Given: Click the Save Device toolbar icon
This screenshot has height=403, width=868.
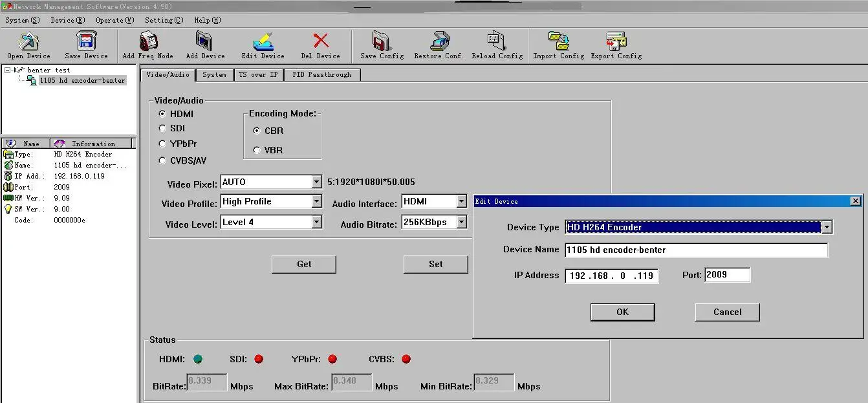Looking at the screenshot, I should [85, 44].
